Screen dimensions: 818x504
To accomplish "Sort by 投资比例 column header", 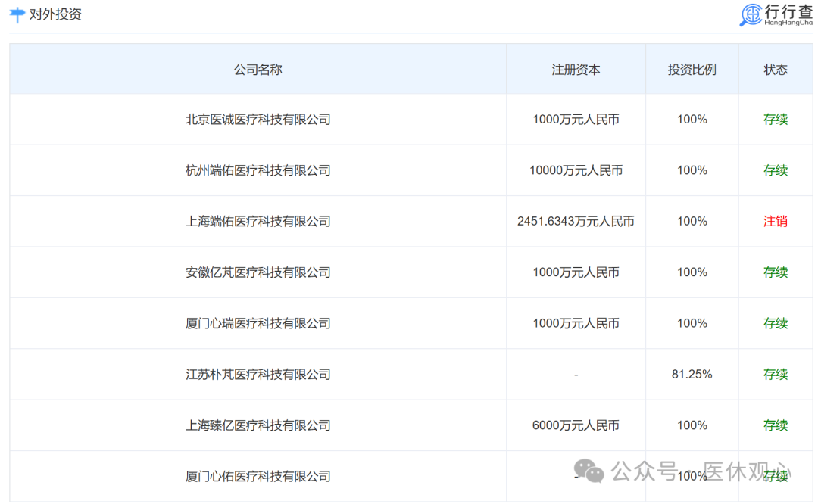I will (692, 70).
